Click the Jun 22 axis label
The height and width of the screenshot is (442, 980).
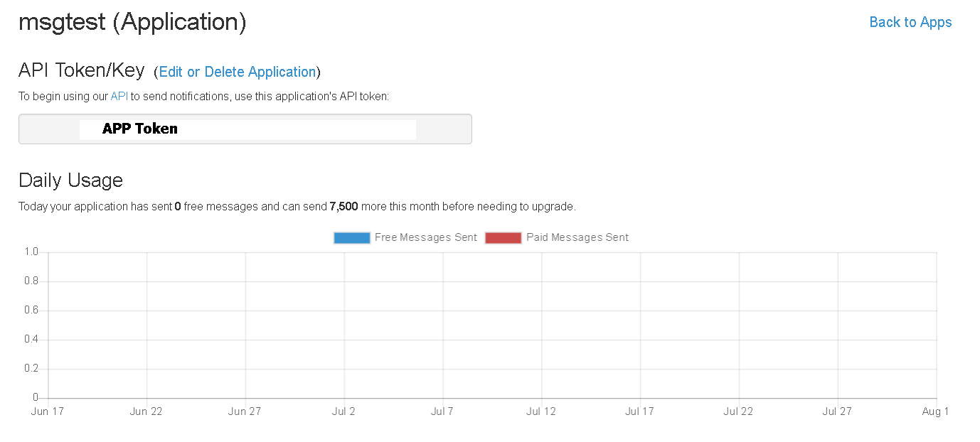(x=147, y=411)
